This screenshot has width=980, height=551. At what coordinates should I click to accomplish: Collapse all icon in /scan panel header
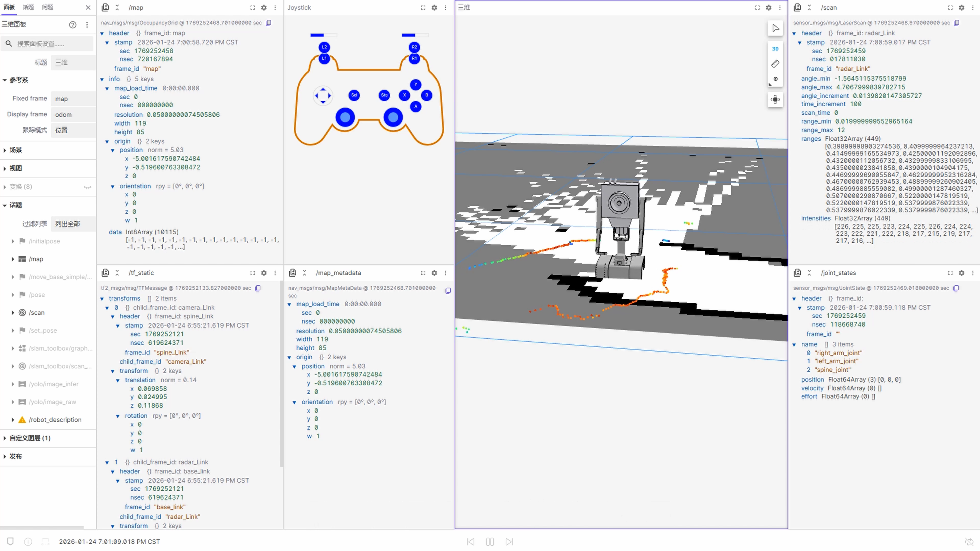pos(809,8)
